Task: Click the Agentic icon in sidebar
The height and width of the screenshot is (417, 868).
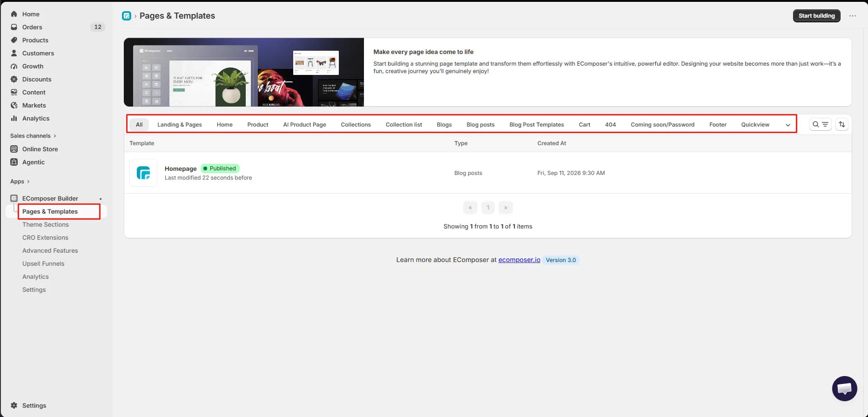Action: 14,162
